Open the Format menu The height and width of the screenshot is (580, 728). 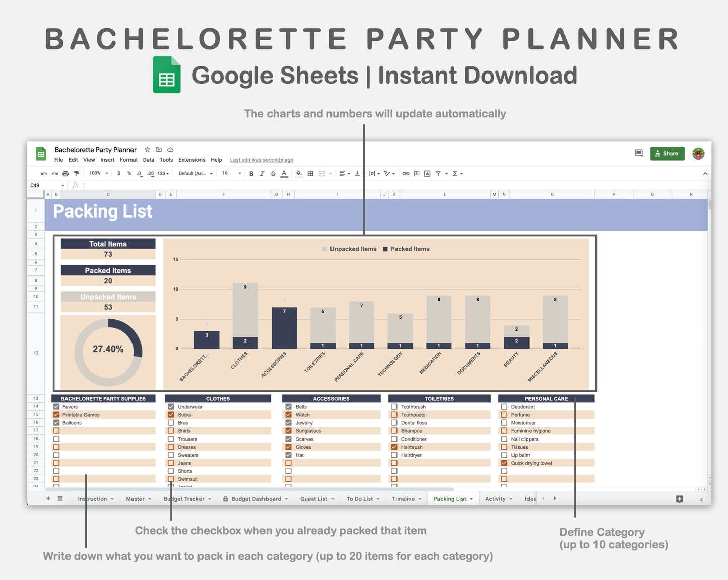[128, 160]
